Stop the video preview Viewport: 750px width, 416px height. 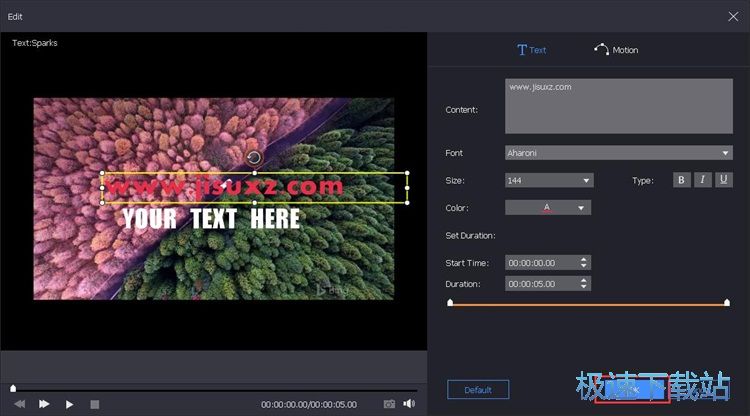tap(95, 405)
